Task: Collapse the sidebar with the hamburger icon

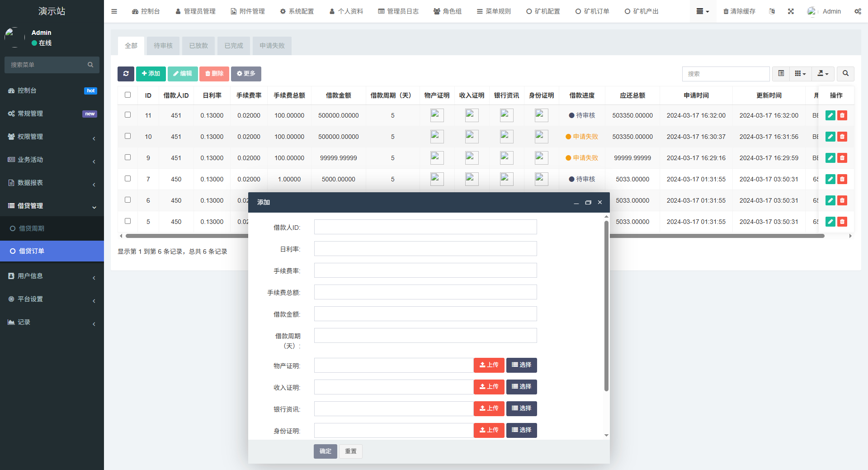Action: [x=114, y=11]
